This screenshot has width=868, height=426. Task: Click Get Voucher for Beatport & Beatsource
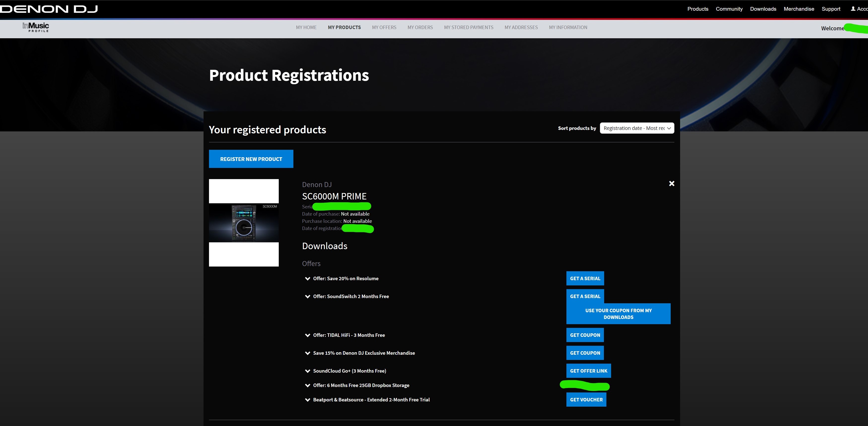click(x=586, y=400)
